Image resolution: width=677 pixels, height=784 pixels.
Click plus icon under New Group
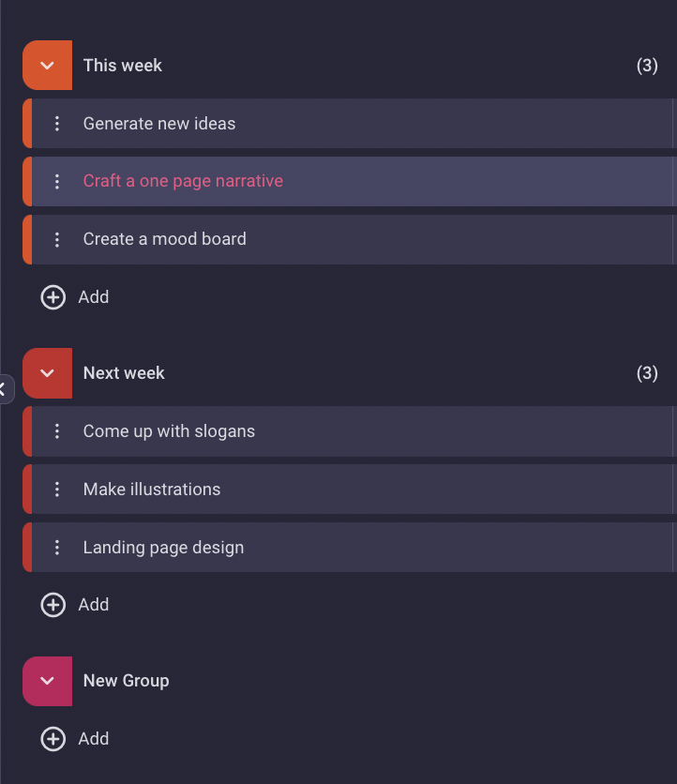click(x=53, y=739)
